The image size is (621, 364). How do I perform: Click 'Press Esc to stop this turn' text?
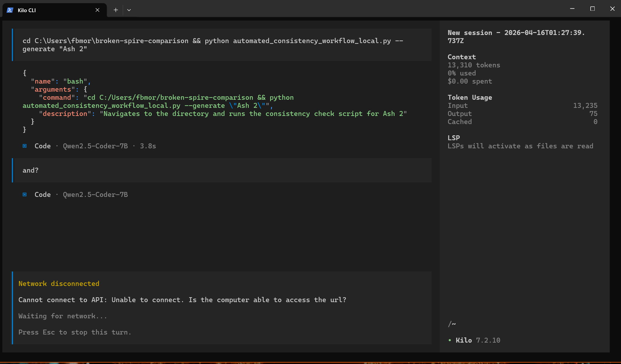(75, 332)
